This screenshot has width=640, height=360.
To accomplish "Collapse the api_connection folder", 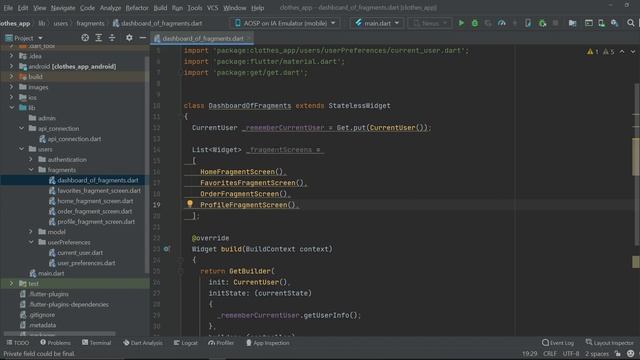I will click(21, 128).
